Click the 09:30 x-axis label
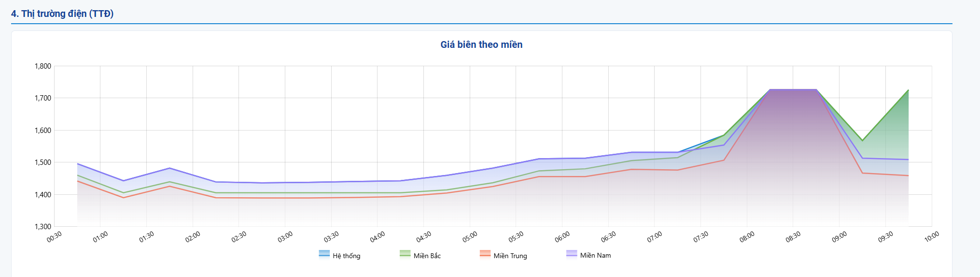980x277 pixels. coord(885,237)
